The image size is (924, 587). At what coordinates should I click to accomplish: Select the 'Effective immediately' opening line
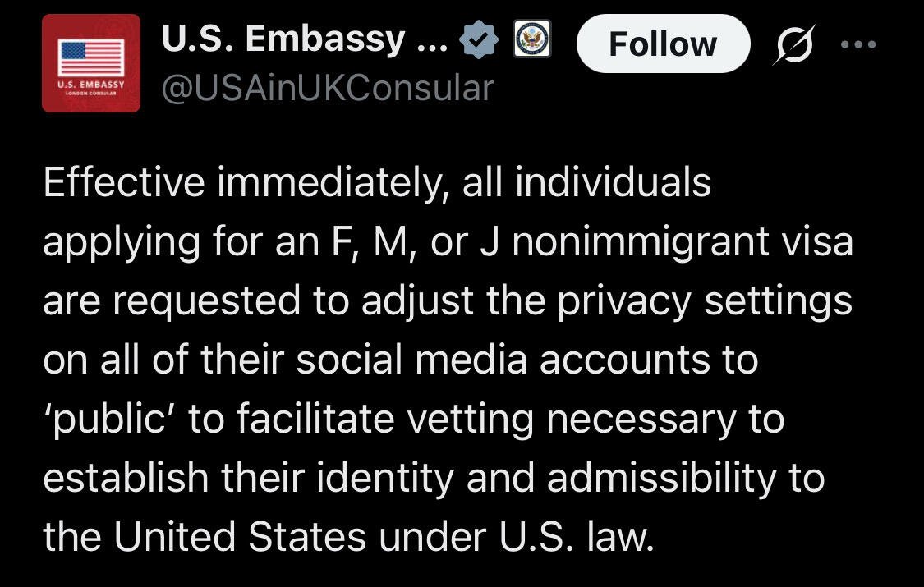[377, 182]
